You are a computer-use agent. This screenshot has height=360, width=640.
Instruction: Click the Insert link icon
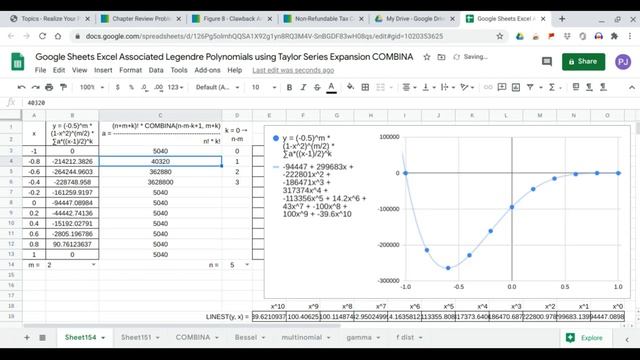pyautogui.click(x=488, y=87)
